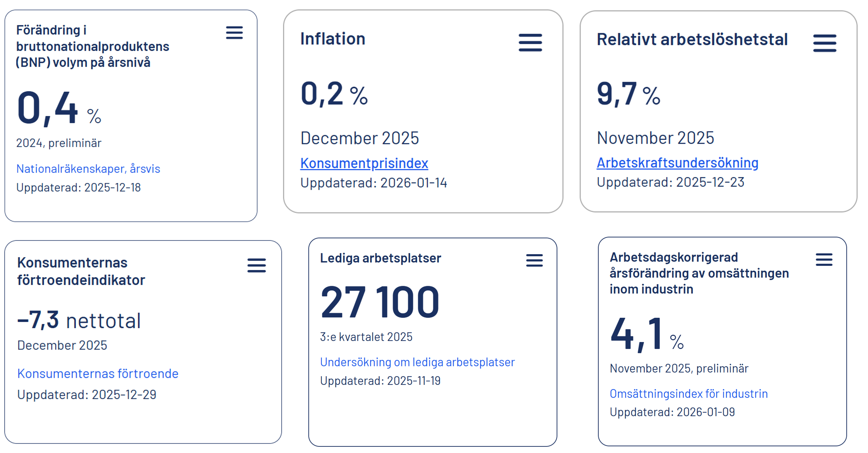Follow the Nationalräkenskaper, årsvis link

(x=88, y=168)
